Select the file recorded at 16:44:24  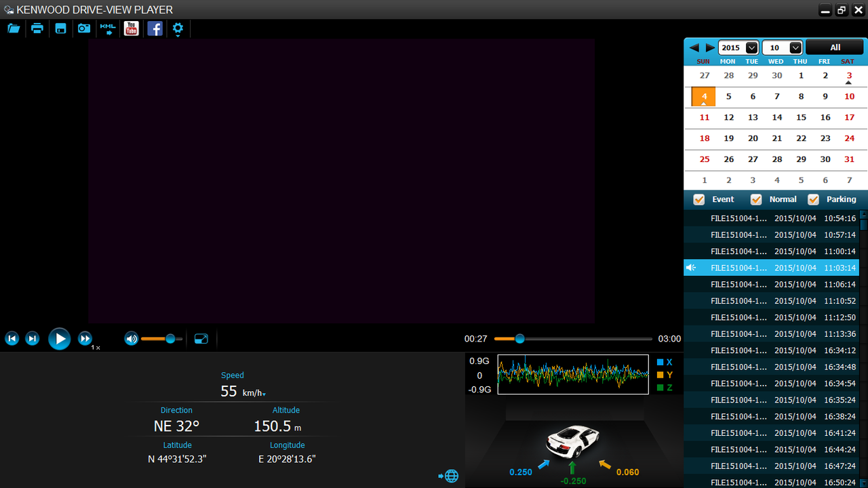pyautogui.click(x=771, y=449)
